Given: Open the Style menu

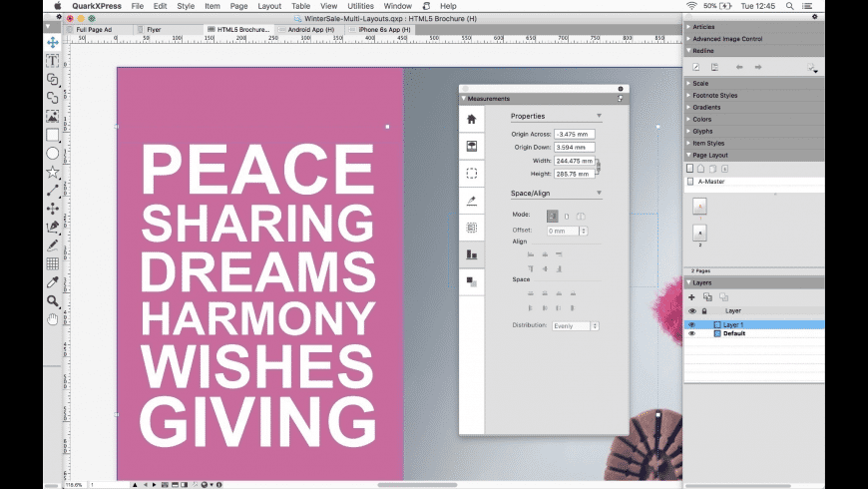Looking at the screenshot, I should 186,6.
